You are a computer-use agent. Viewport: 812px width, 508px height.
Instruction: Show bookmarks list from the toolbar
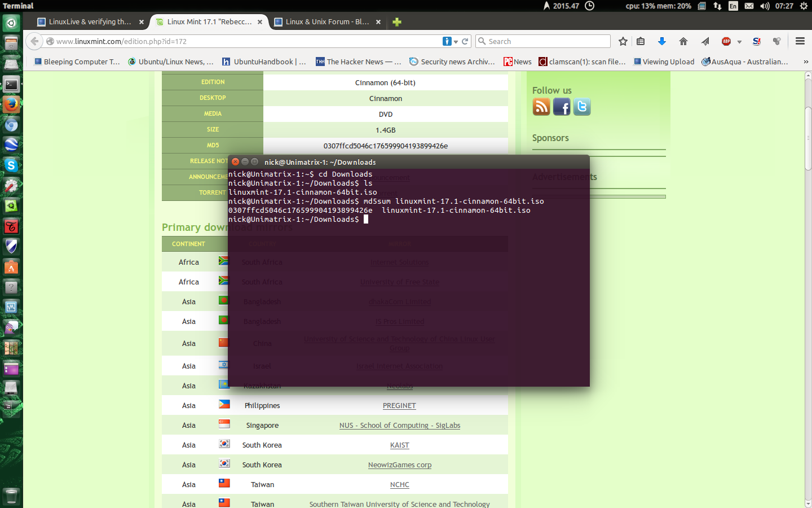(641, 41)
